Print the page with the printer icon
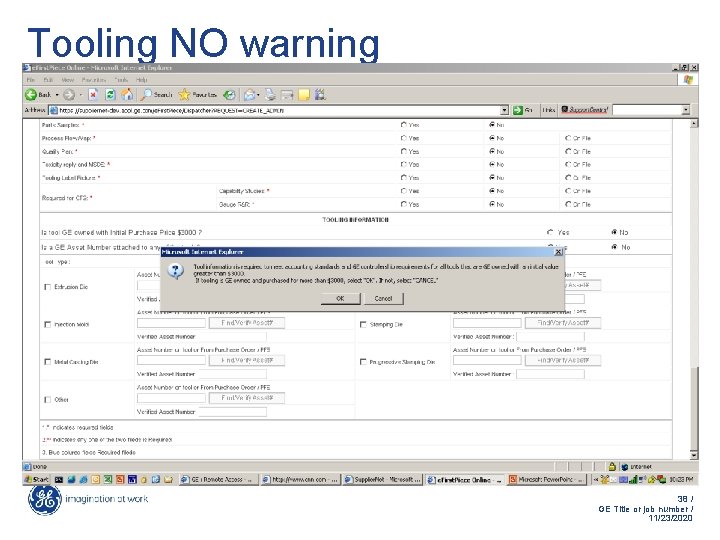This screenshot has width=720, height=540. (x=270, y=95)
